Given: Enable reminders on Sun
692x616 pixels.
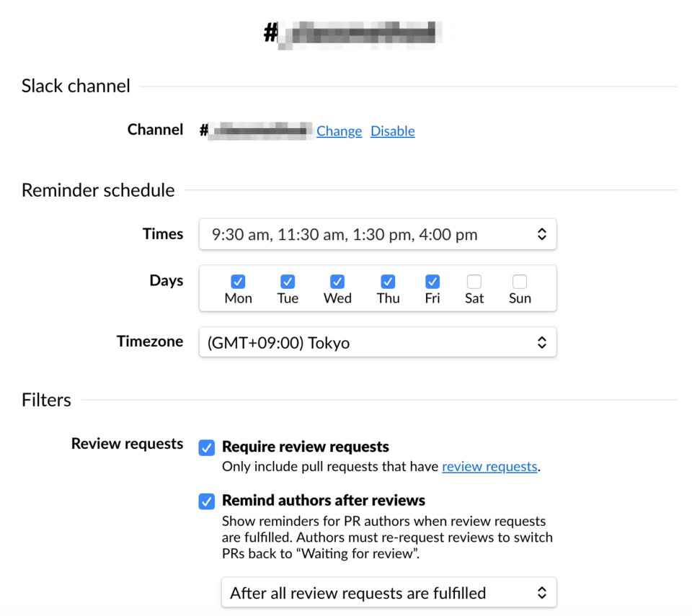Looking at the screenshot, I should [x=520, y=282].
